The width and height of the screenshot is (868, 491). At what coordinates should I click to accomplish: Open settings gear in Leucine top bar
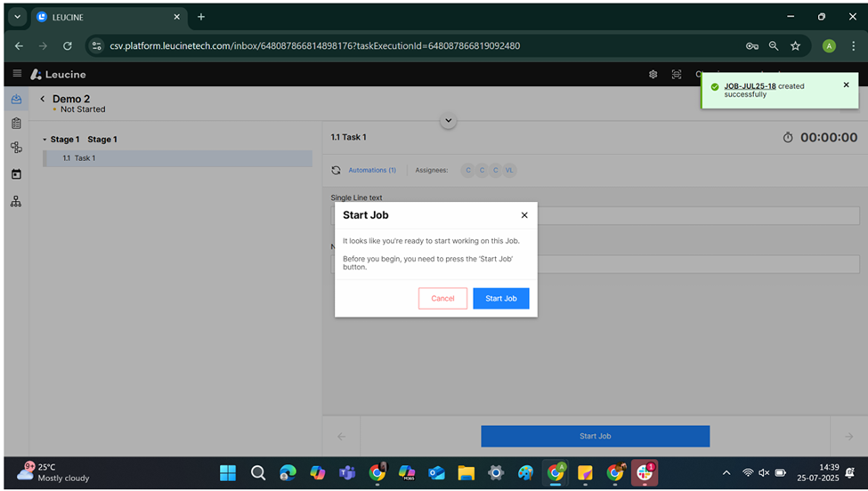pyautogui.click(x=653, y=75)
